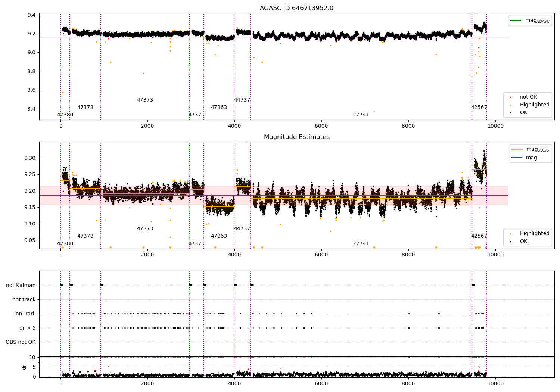
Task: Click y-axis tick 9.30 on middle plot
Action: pyautogui.click(x=30, y=158)
